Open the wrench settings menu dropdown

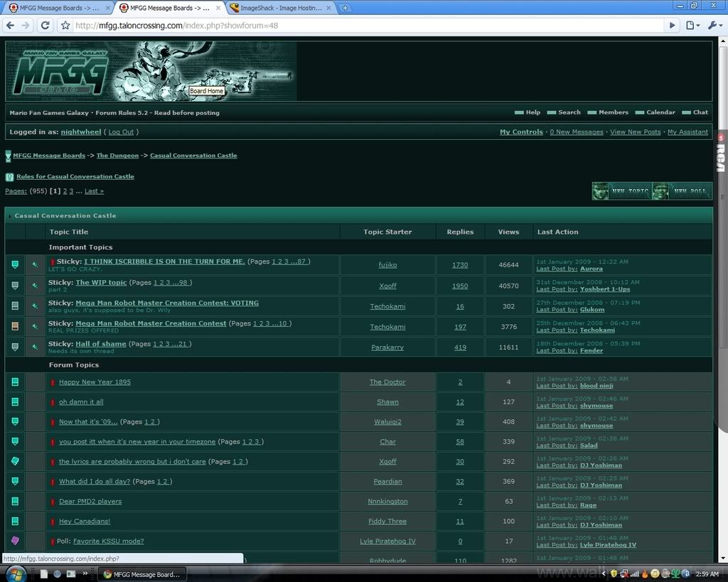tap(714, 26)
